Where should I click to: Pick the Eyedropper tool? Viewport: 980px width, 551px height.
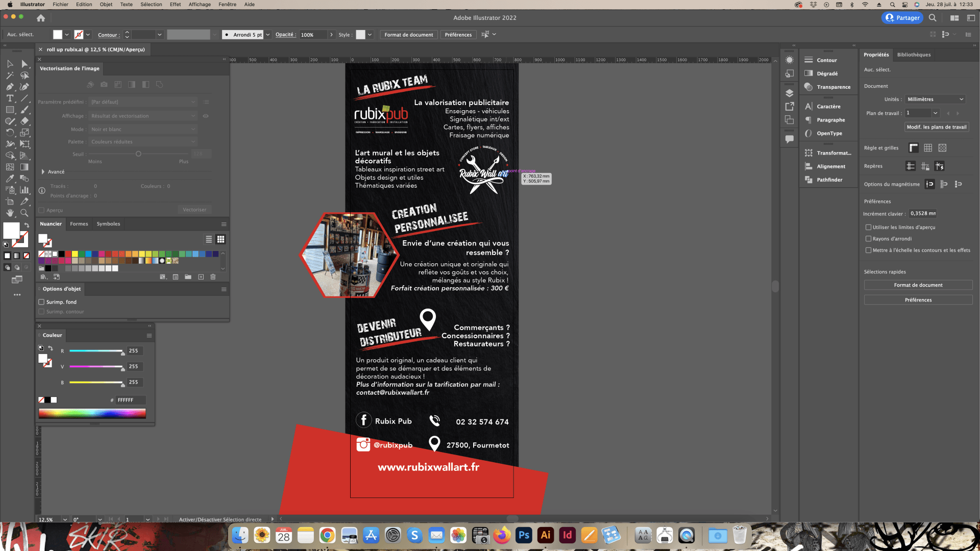coord(10,179)
